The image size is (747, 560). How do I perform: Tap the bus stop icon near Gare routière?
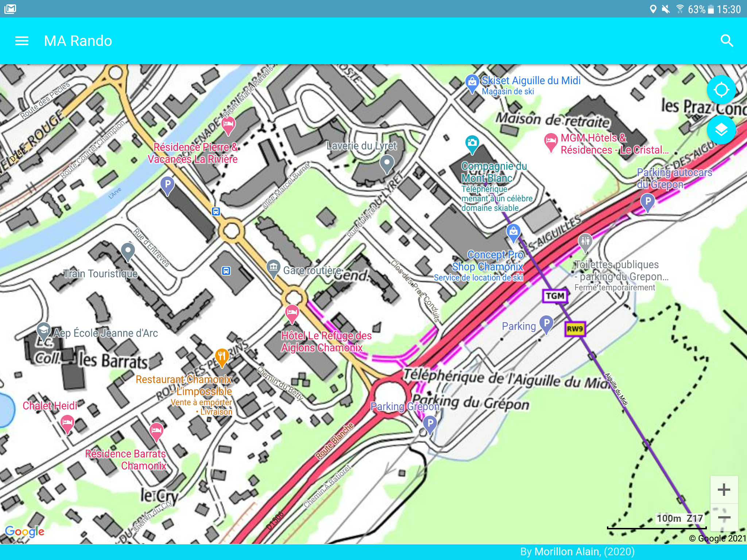(x=226, y=271)
